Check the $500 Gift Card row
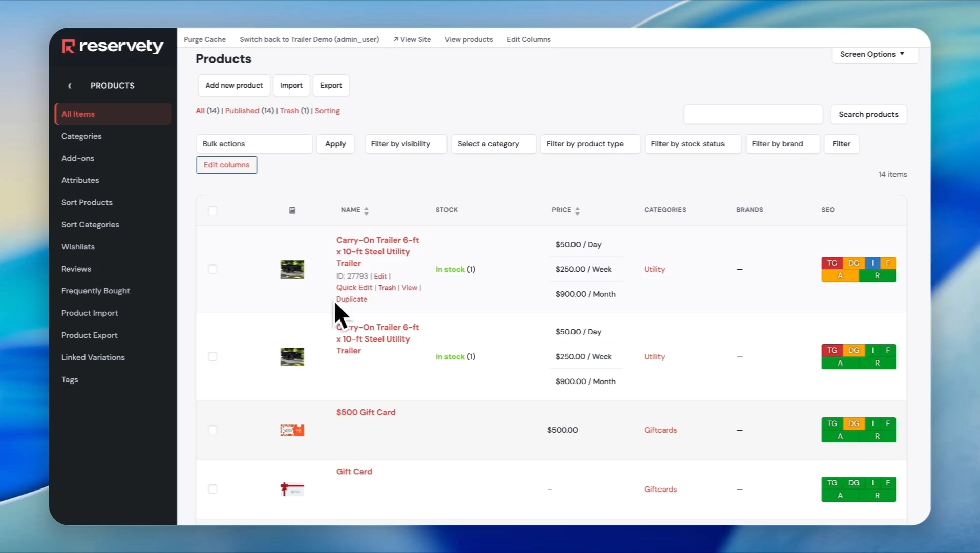This screenshot has width=980, height=553. coord(212,430)
